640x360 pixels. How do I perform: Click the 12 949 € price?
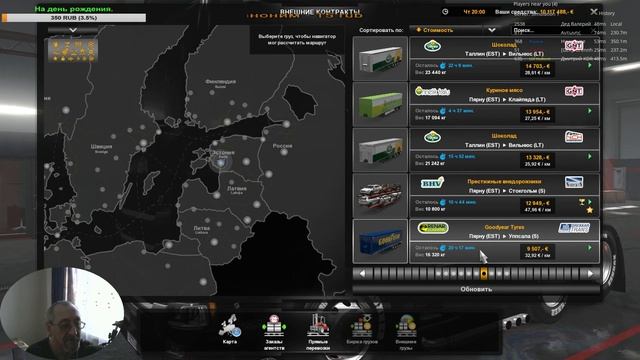538,203
